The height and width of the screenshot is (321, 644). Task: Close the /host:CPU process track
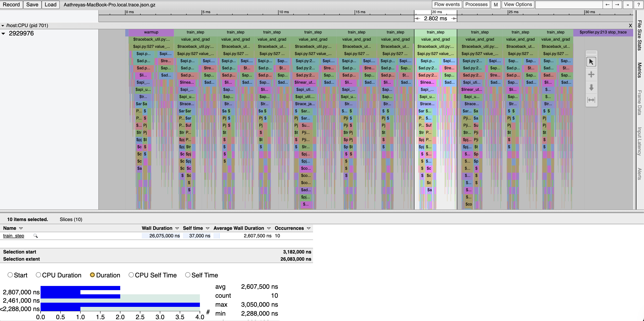coord(630,25)
